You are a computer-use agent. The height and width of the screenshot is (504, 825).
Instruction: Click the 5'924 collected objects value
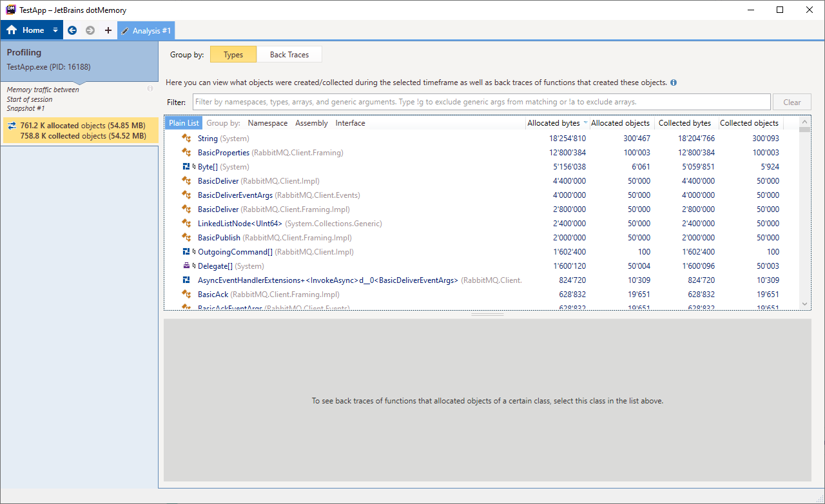(770, 167)
